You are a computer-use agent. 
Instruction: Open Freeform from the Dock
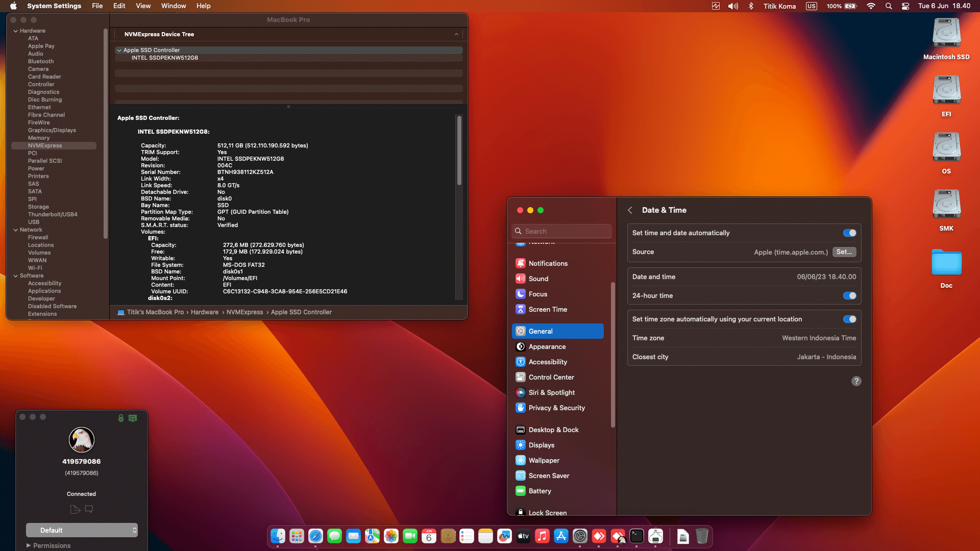point(504,536)
